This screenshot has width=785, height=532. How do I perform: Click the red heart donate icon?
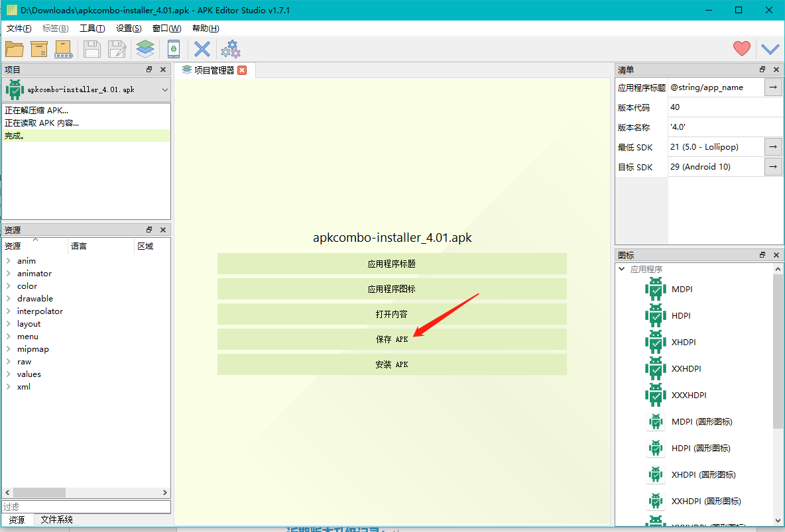coord(742,48)
